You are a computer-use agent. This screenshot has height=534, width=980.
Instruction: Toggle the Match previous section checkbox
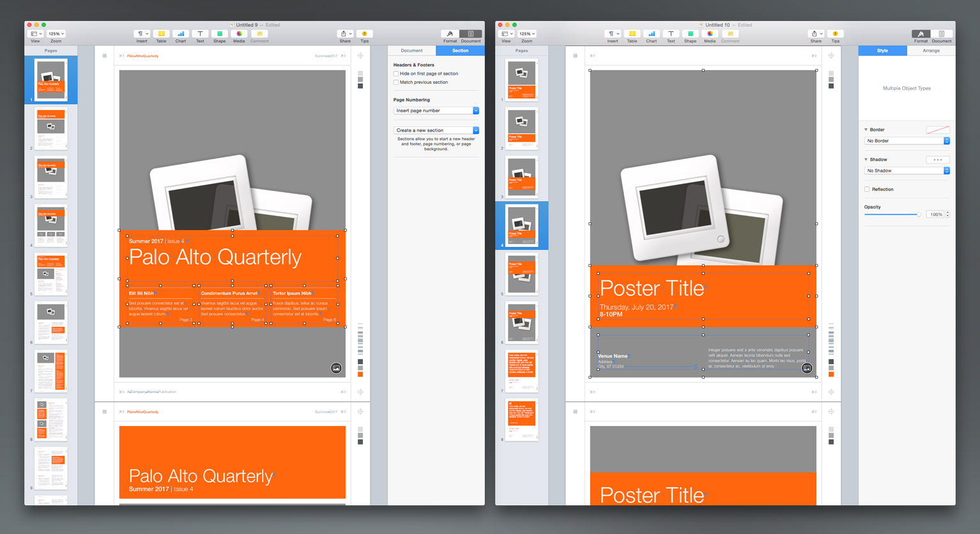click(x=396, y=82)
